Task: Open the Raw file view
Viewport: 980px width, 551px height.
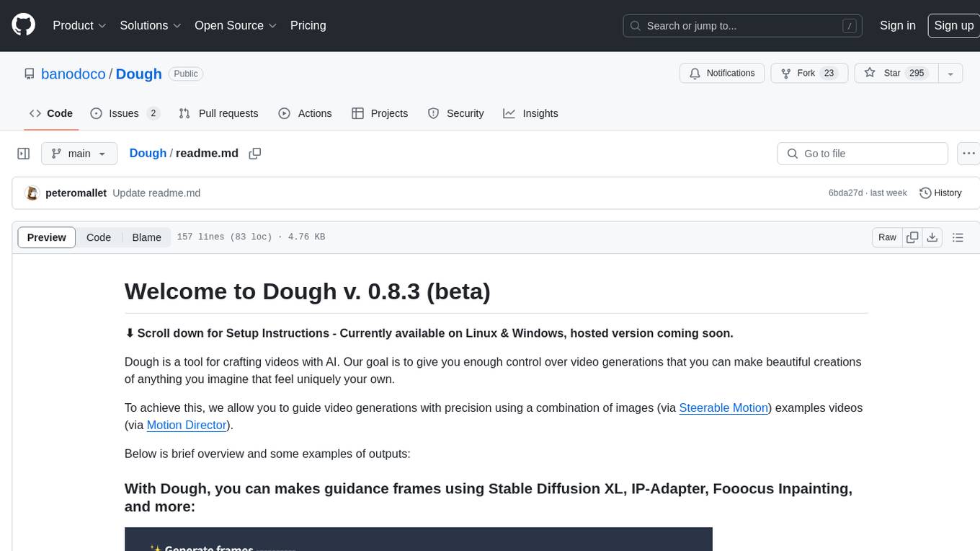Action: click(x=887, y=237)
